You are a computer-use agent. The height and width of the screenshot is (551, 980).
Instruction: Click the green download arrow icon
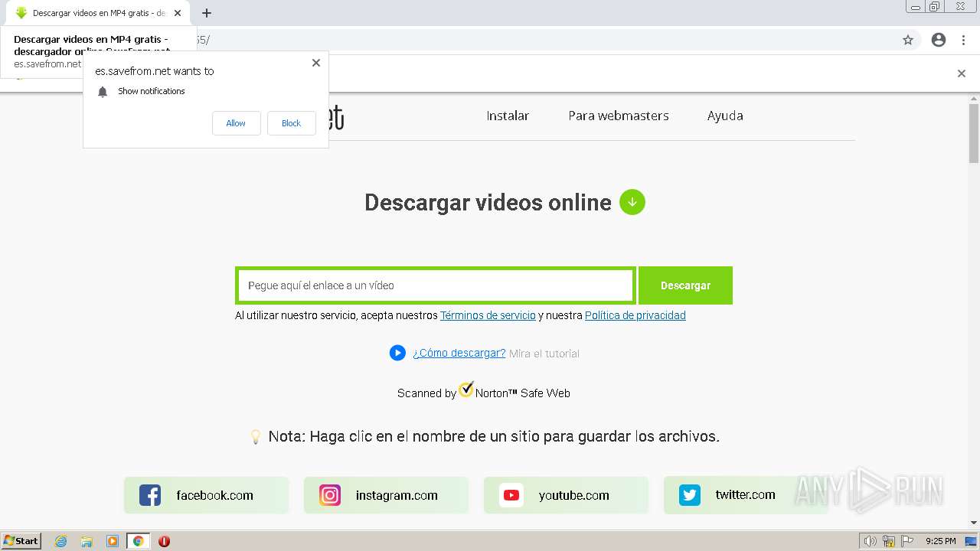point(632,202)
